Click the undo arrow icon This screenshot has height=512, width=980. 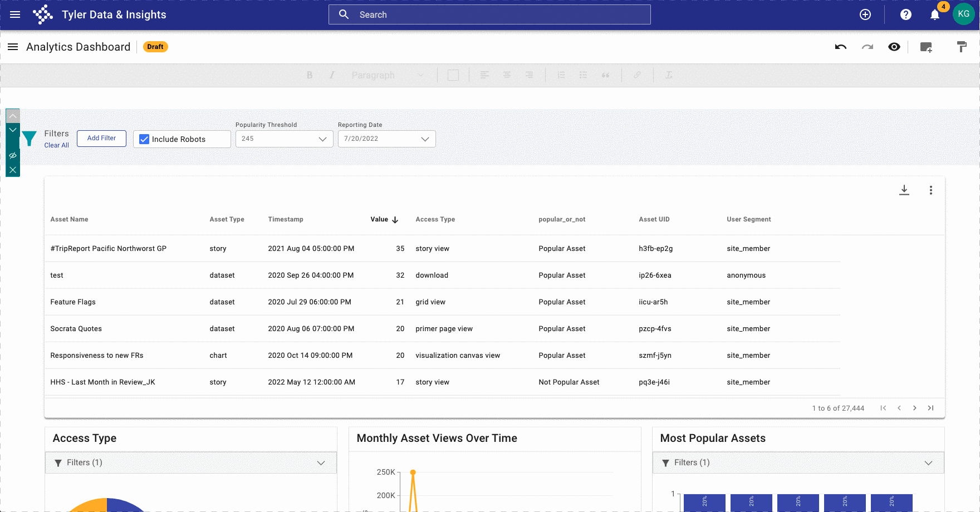[841, 47]
